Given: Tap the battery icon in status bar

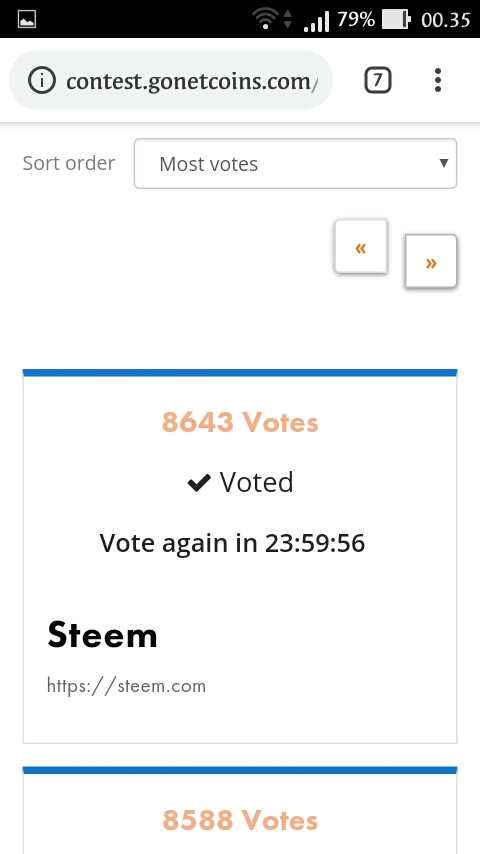Looking at the screenshot, I should [x=396, y=20].
